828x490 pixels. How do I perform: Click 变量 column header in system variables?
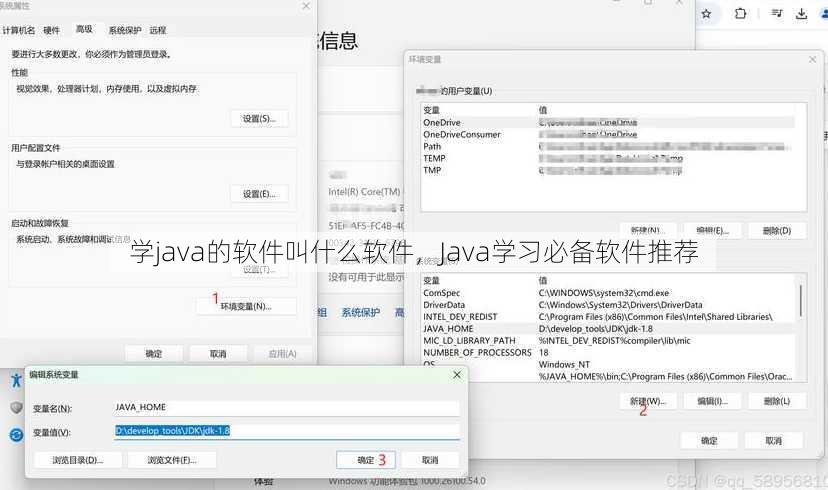coord(431,280)
